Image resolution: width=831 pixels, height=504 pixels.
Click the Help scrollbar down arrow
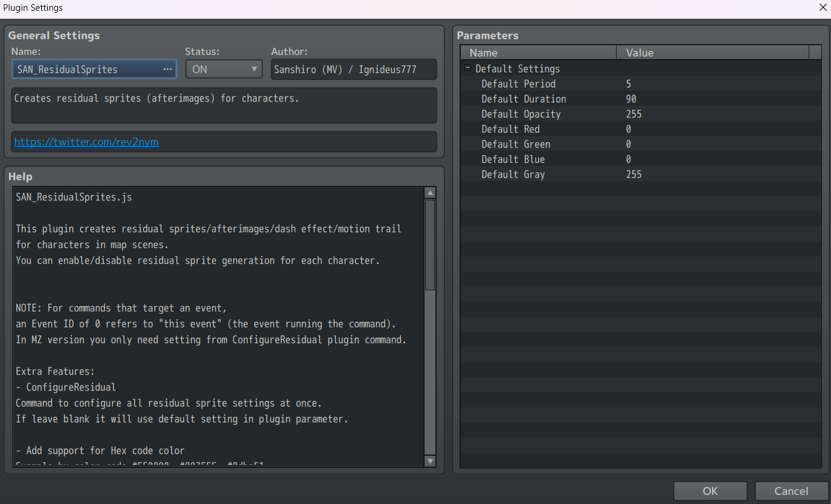(430, 461)
